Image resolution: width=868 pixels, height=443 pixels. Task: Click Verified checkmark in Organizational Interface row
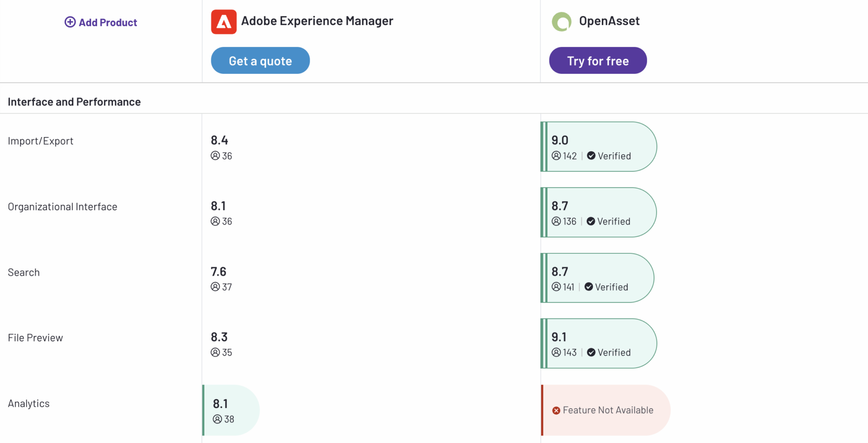[x=591, y=221]
